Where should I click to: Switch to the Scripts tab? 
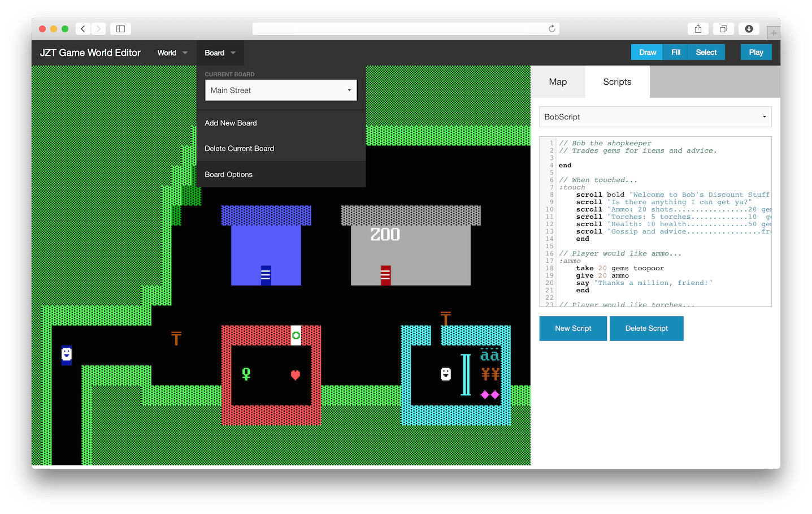coord(617,82)
